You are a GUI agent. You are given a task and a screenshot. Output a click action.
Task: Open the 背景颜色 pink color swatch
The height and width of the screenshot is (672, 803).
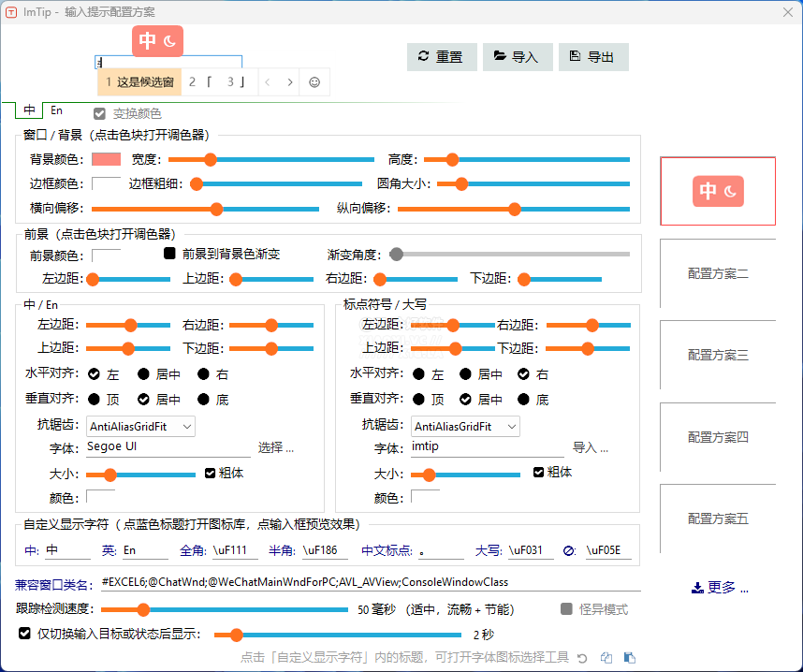pos(106,159)
